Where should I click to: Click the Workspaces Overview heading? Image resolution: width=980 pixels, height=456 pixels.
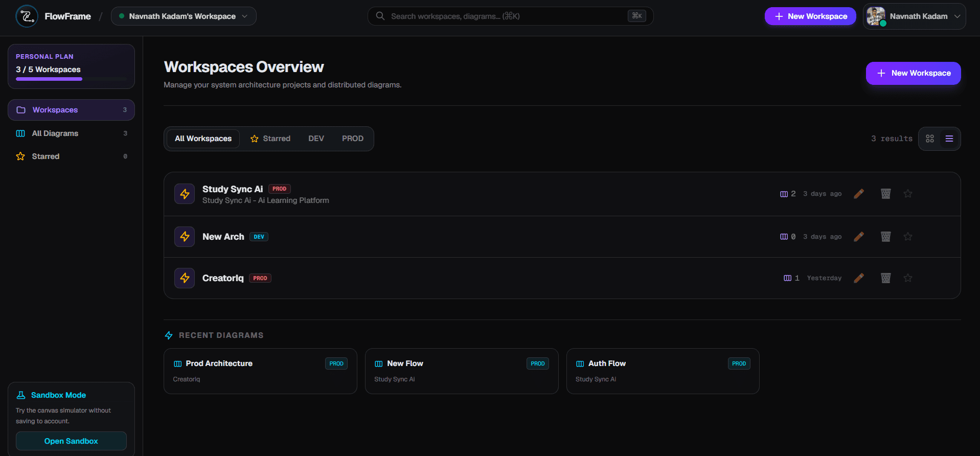[x=244, y=67]
